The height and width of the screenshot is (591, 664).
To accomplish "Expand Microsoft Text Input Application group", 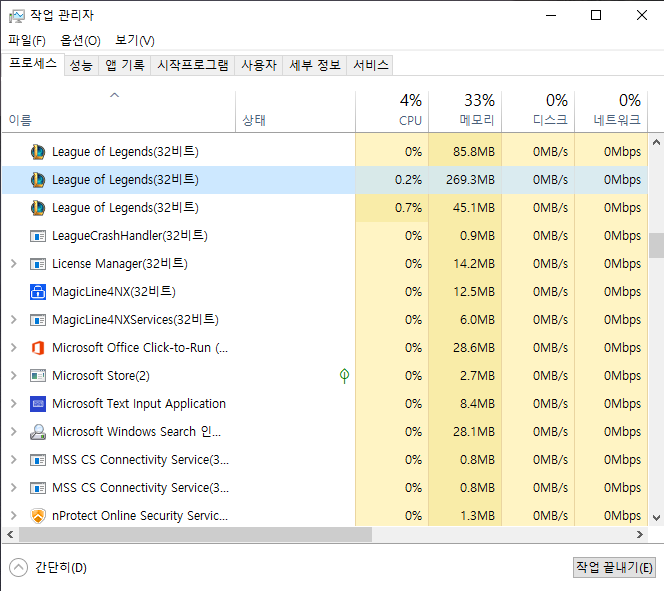I will click(14, 403).
